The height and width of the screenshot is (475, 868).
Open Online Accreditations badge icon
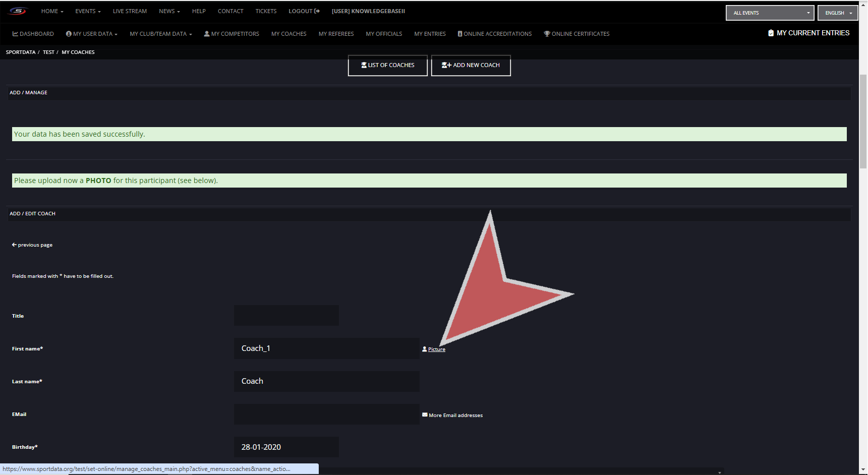pos(460,34)
